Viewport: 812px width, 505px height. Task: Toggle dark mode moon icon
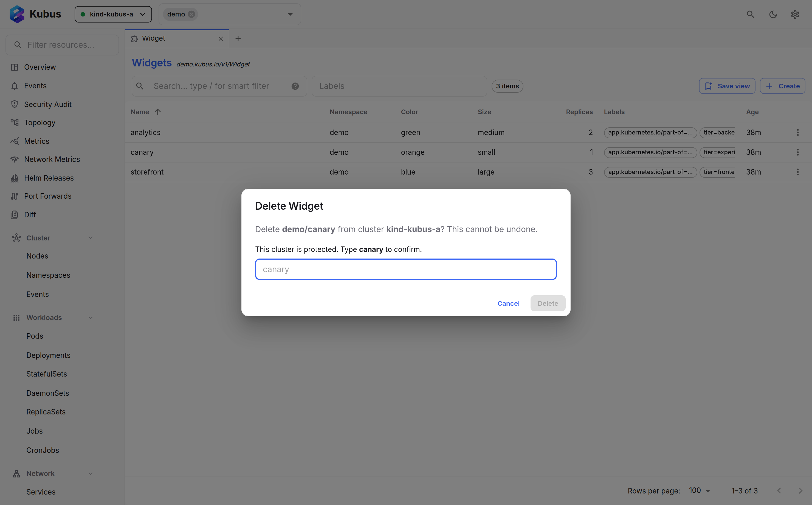(773, 14)
